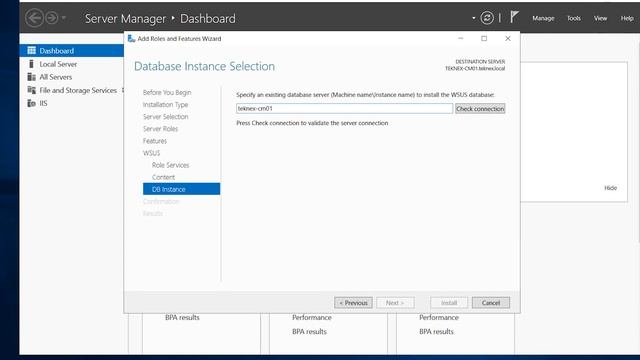Open BPA results in the right dashboard tile

point(436,331)
